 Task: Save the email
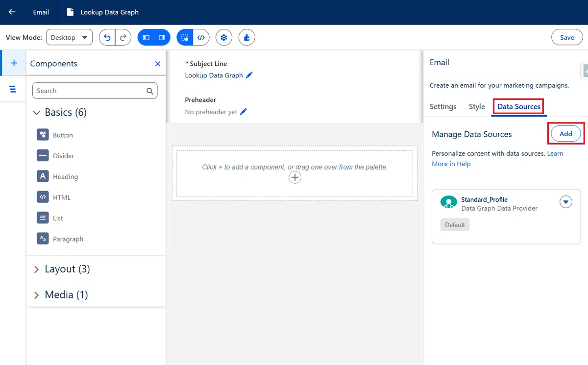tap(567, 37)
